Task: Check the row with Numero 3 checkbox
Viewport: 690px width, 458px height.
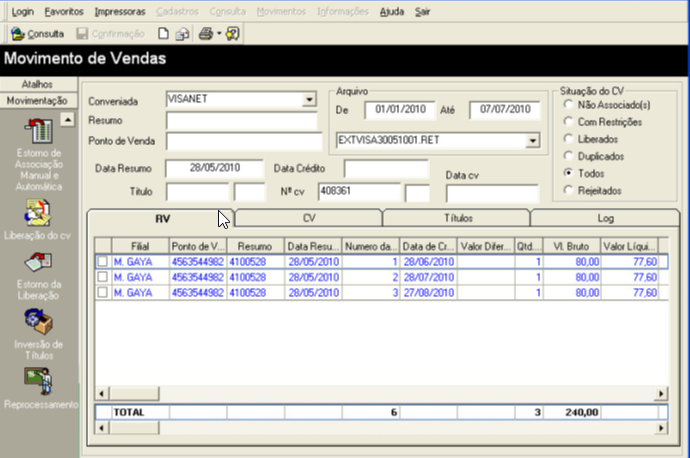Action: pos(103,293)
